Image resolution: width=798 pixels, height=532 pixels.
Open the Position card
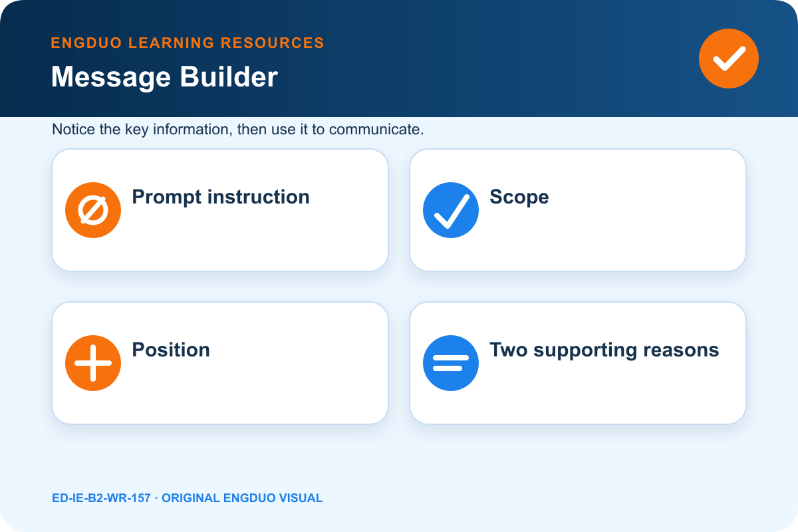220,363
